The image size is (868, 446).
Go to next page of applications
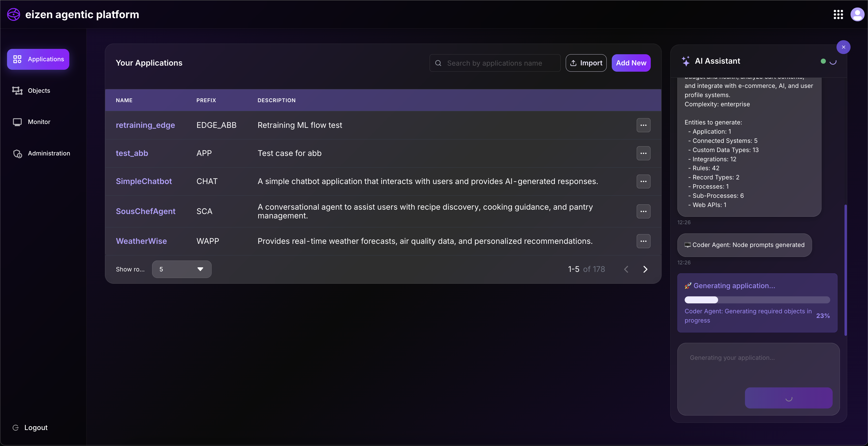(645, 269)
